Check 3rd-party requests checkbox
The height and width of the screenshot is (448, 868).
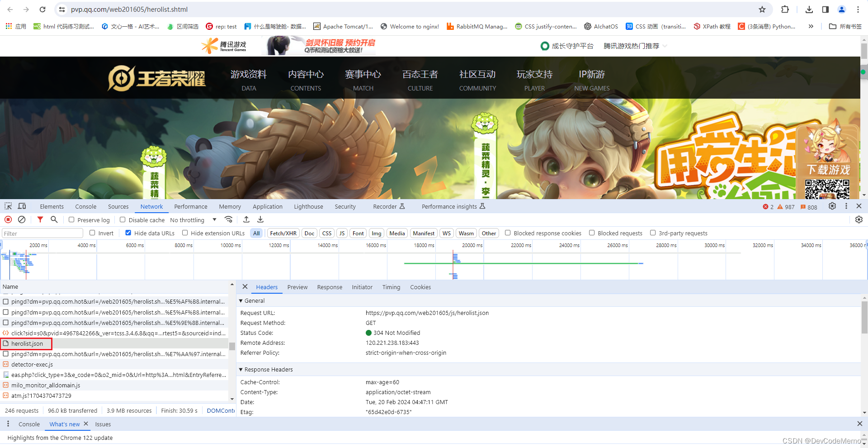click(653, 233)
